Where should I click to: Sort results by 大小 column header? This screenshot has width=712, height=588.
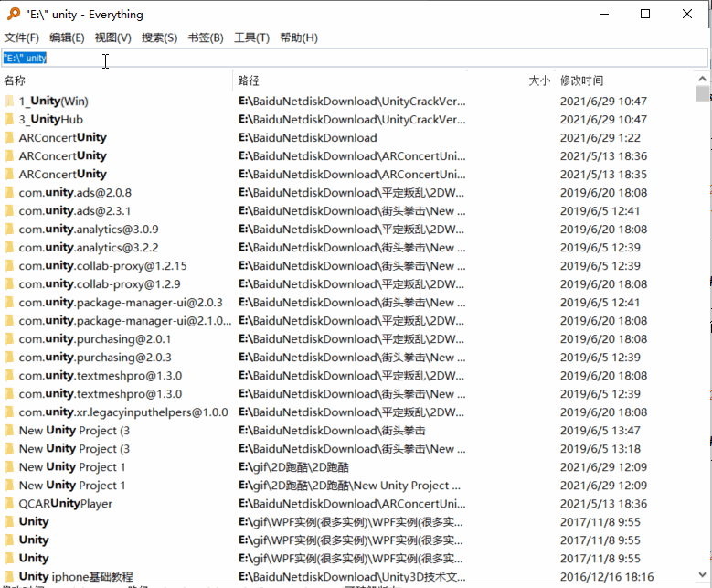(x=539, y=80)
